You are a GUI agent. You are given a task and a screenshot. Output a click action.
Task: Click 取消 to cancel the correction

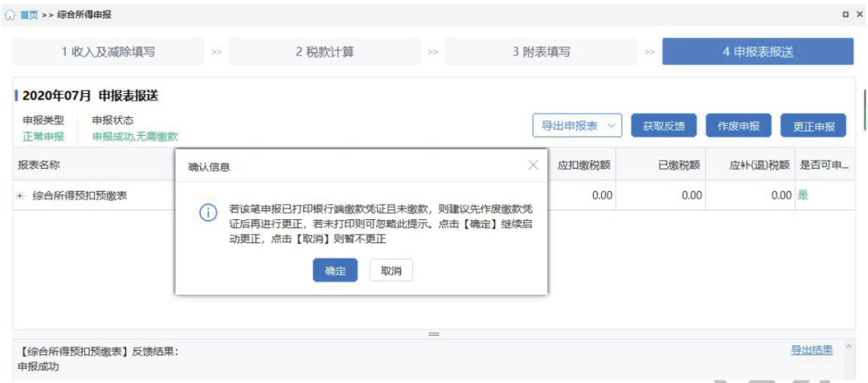[391, 271]
